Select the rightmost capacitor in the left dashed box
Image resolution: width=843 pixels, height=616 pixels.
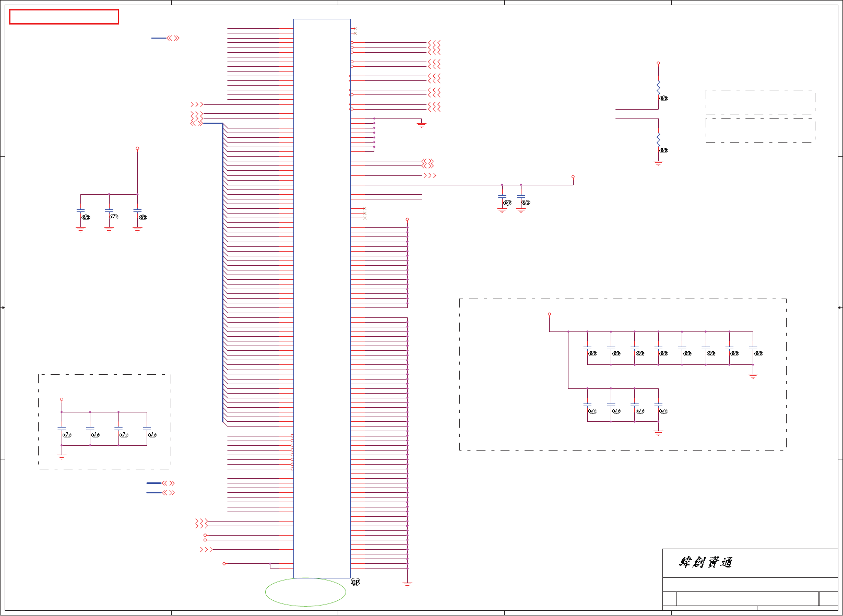147,429
